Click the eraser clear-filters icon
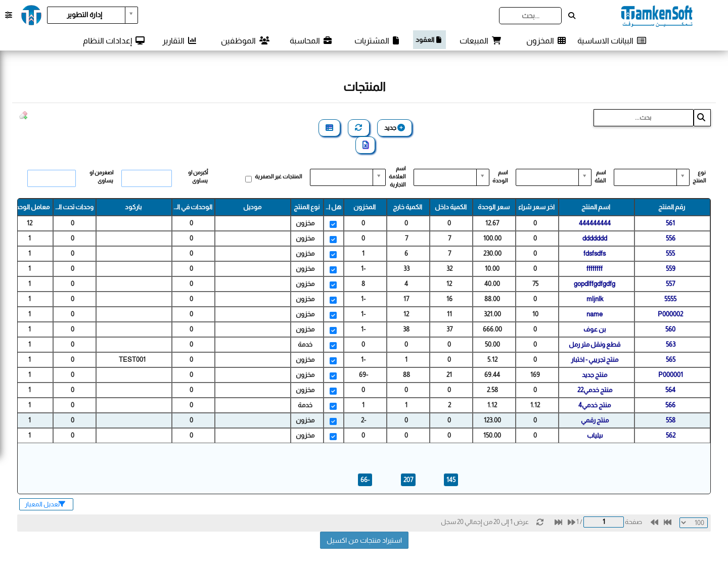This screenshot has width=728, height=569. [23, 116]
